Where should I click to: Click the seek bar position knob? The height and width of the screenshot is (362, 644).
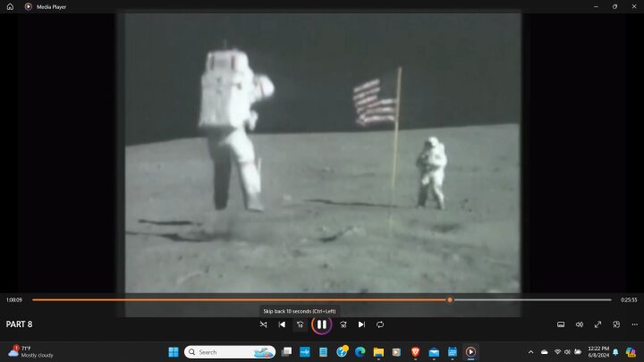pos(450,300)
